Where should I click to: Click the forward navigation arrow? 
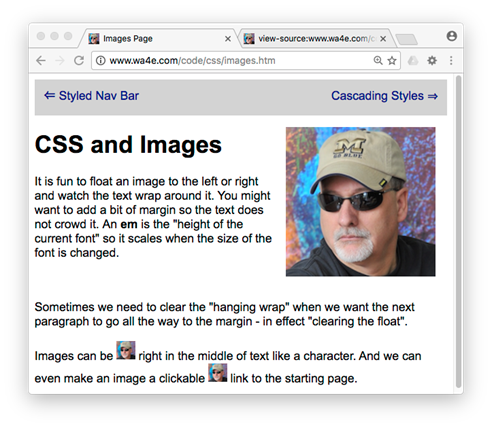pos(60,61)
